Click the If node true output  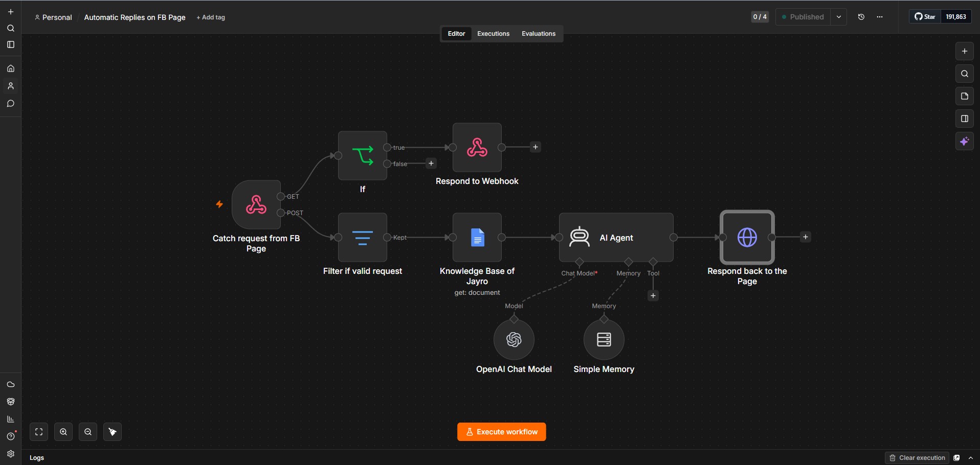coord(387,147)
